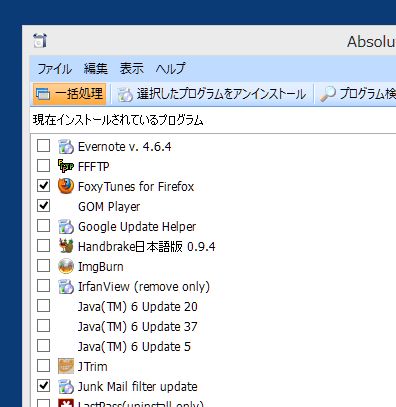
Task: Check the JTrim checkbox
Action: point(44,366)
